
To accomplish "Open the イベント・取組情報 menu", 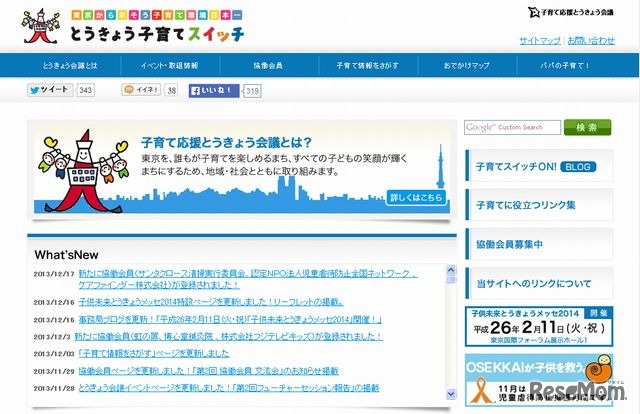I will 170,65.
